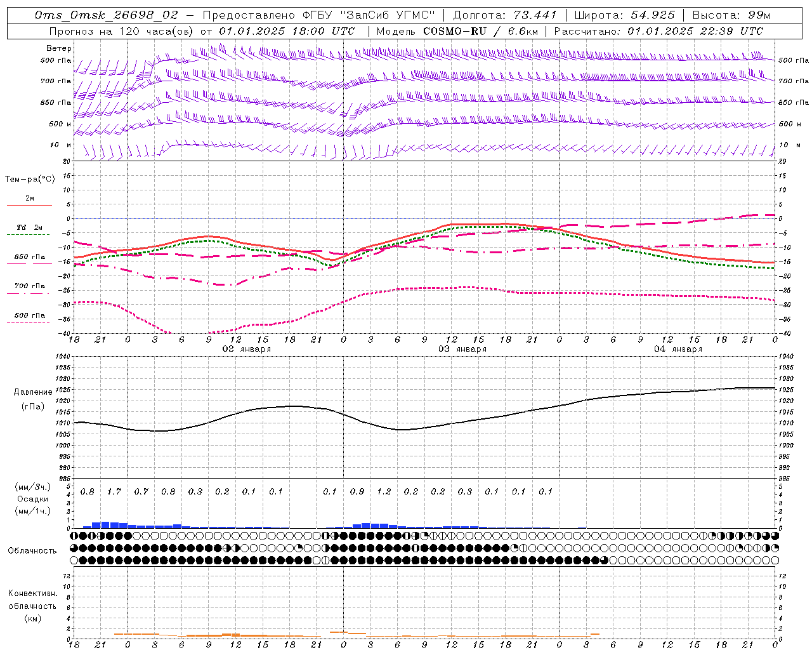Click the station title Oms_Omsk_26698_02
The width and height of the screenshot is (812, 650).
pos(107,15)
